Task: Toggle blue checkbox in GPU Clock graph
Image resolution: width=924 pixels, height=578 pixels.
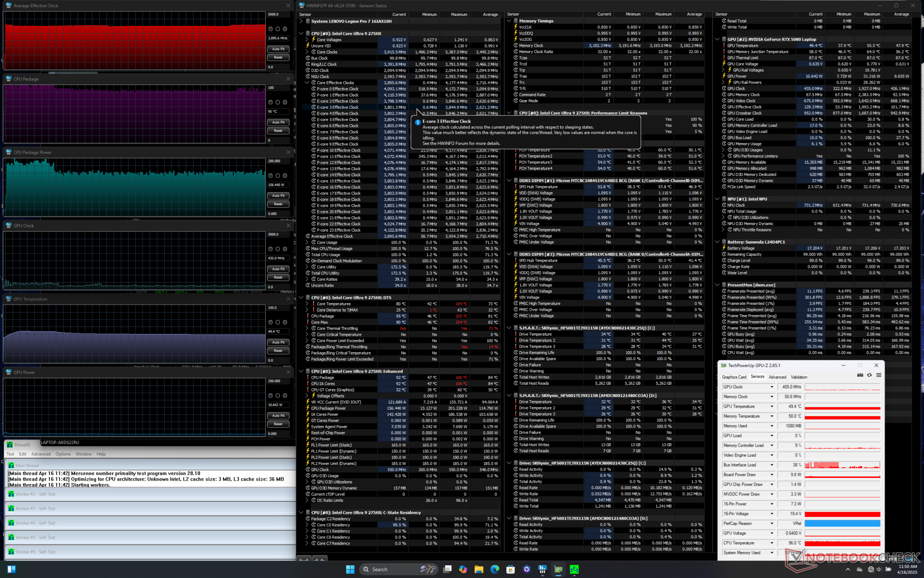Action: [x=285, y=249]
